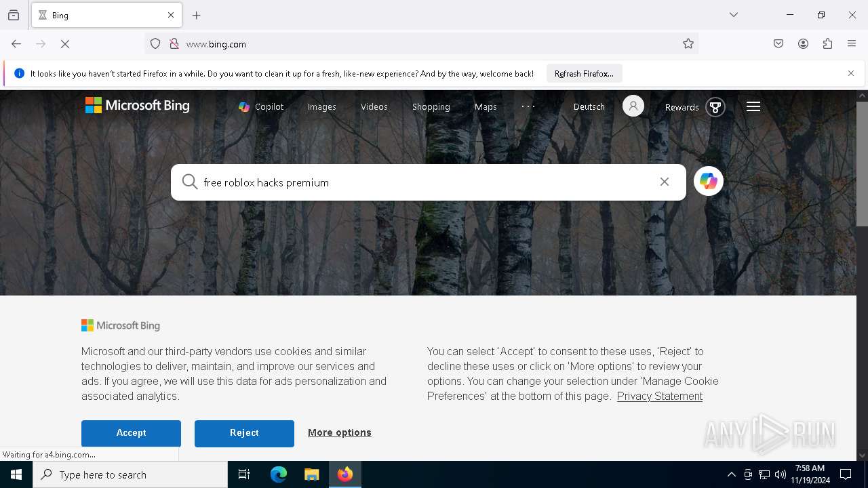The width and height of the screenshot is (868, 488).
Task: Open Microsoft Rewards trophy
Action: [x=715, y=107]
